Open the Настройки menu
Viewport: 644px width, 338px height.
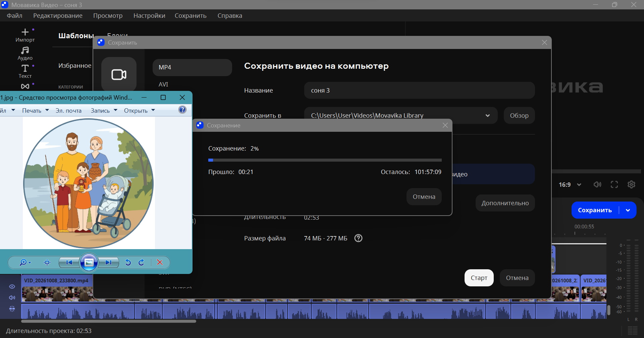(x=149, y=16)
